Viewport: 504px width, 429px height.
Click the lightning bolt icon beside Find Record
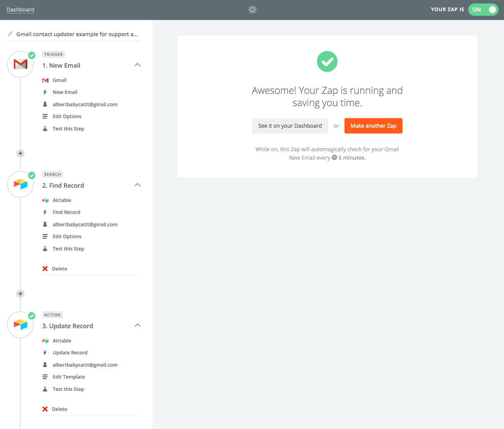(x=45, y=212)
